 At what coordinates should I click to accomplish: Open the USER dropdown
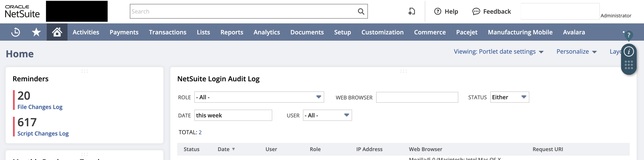point(346,115)
